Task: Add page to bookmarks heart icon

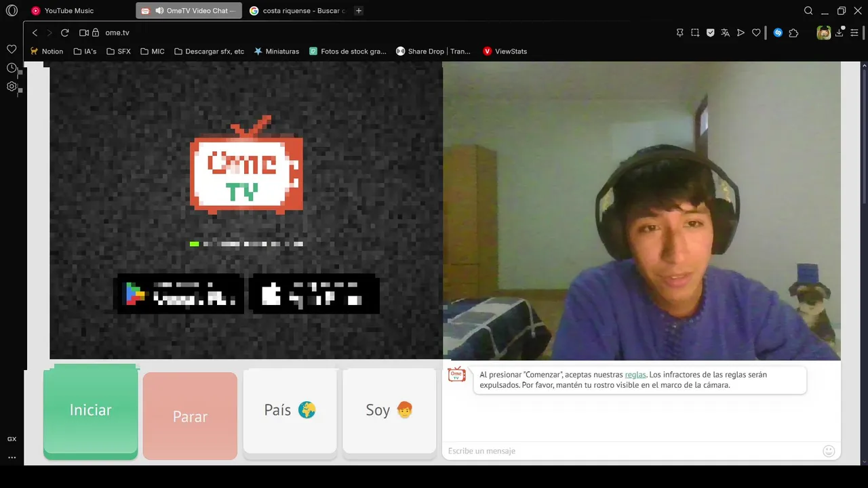Action: (x=756, y=33)
